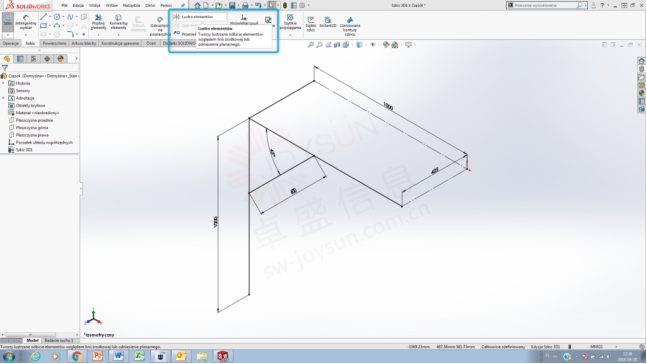Activate the Lustro elementów mirror tool
Screen dimensions: 647x364
199,17
